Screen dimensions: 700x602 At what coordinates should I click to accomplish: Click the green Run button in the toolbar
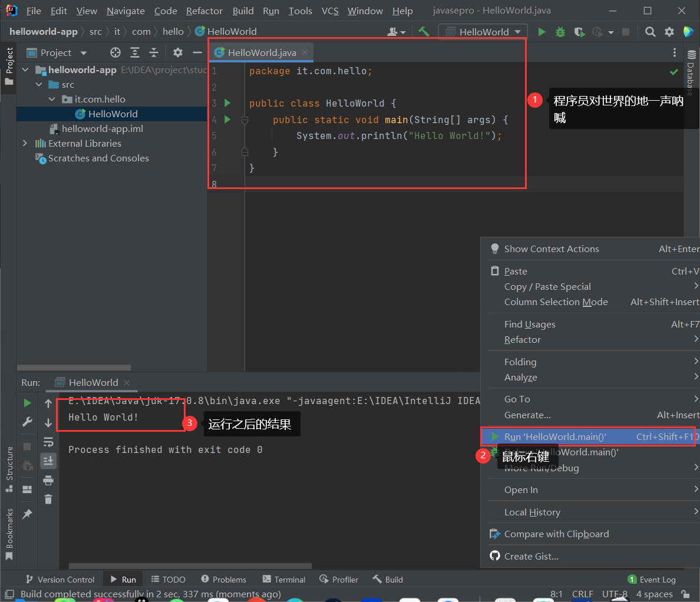(541, 32)
